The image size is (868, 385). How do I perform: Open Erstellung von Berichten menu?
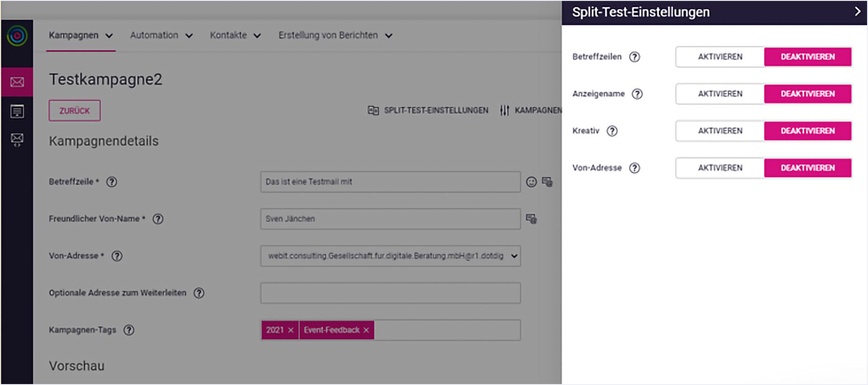point(335,35)
